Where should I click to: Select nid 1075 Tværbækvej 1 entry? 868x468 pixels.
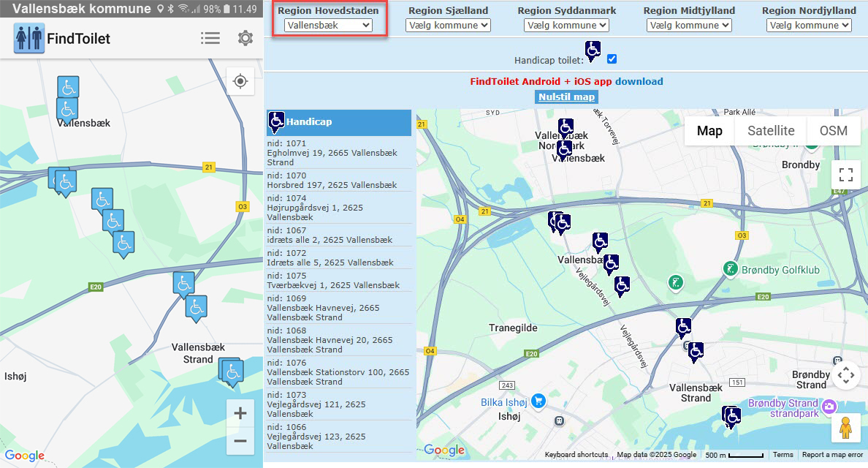[x=339, y=280]
